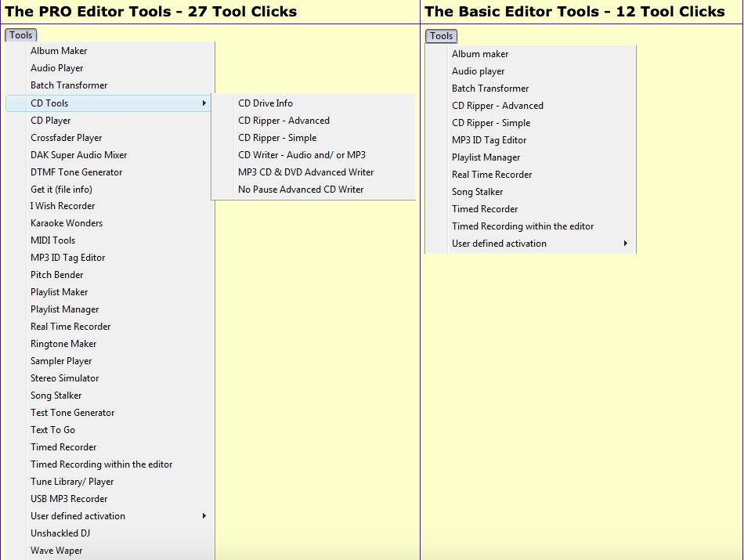The width and height of the screenshot is (744, 560).
Task: Open Unshackled DJ
Action: point(60,533)
